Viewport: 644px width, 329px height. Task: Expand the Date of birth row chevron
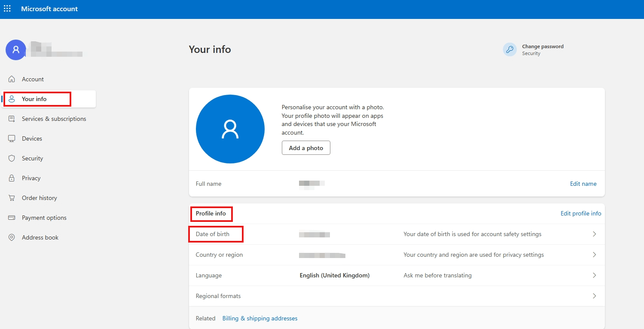tap(595, 234)
